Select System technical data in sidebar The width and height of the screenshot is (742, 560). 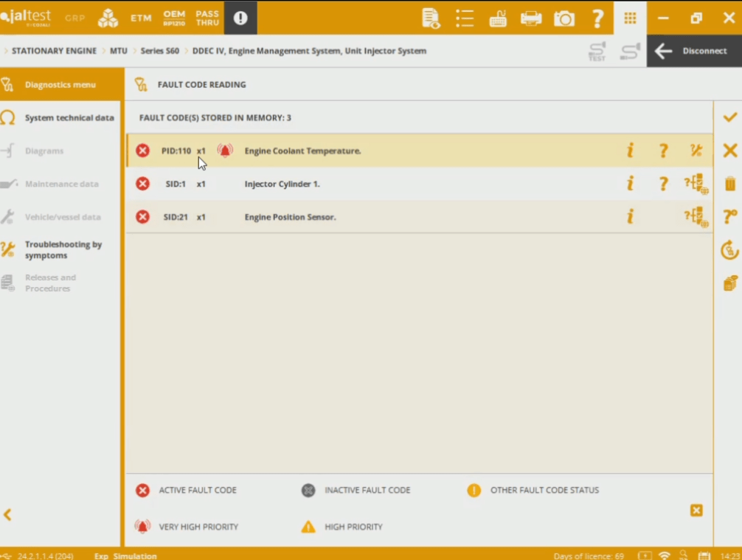click(x=69, y=118)
